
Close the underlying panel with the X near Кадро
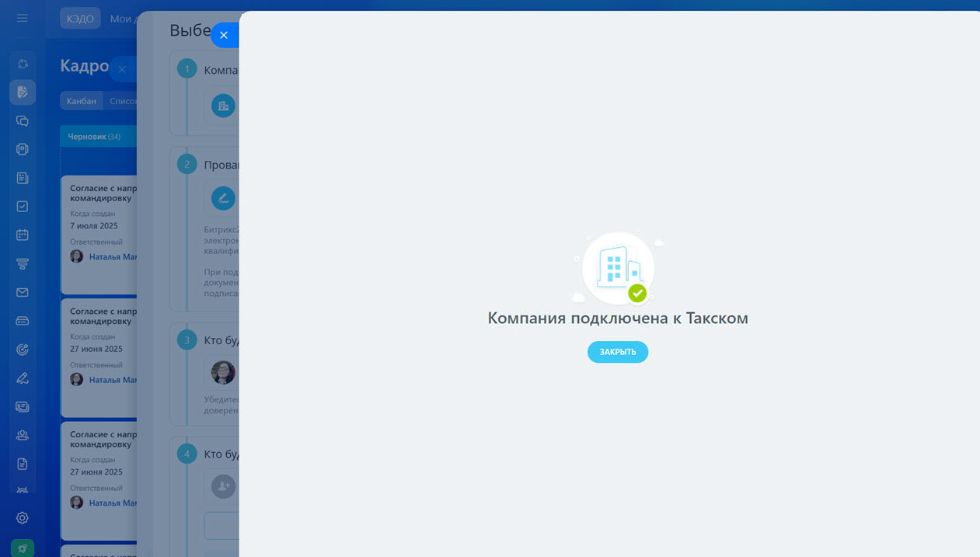click(122, 69)
